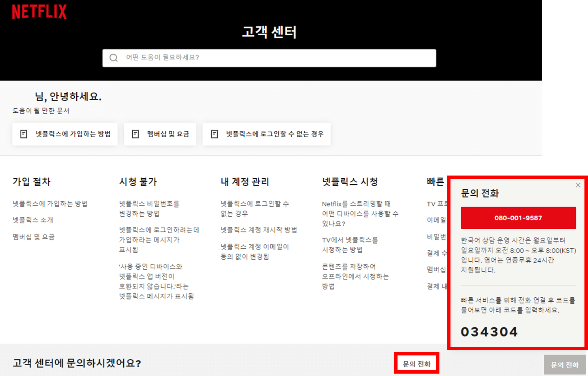Open '넷플릭스 비밀번호를 변경하는 방법' link
This screenshot has height=376, width=588.
pyautogui.click(x=149, y=208)
